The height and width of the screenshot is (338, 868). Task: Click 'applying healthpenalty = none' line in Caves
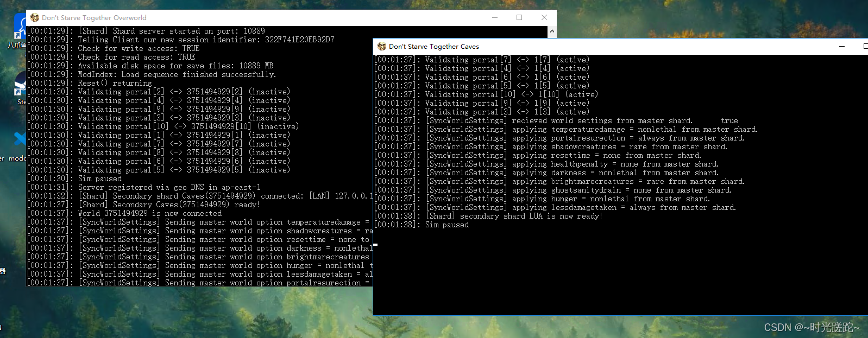click(x=546, y=164)
